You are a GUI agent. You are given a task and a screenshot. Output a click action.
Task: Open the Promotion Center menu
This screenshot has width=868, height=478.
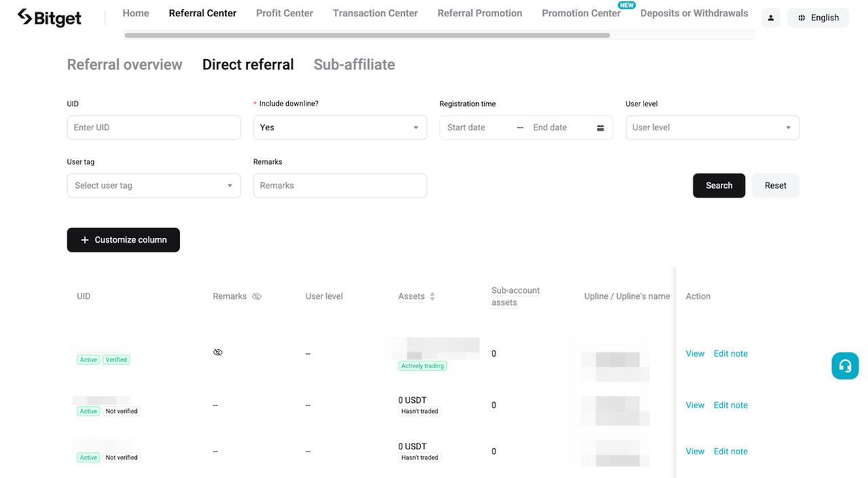pos(581,13)
